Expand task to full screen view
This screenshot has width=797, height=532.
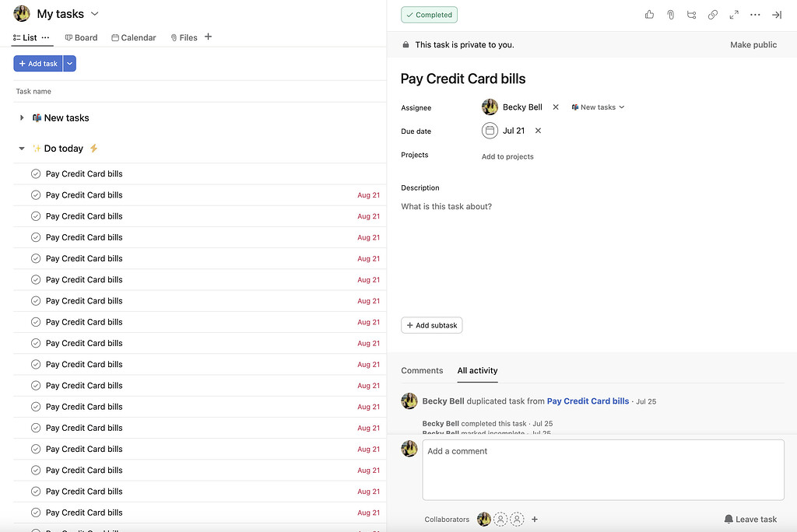[733, 14]
